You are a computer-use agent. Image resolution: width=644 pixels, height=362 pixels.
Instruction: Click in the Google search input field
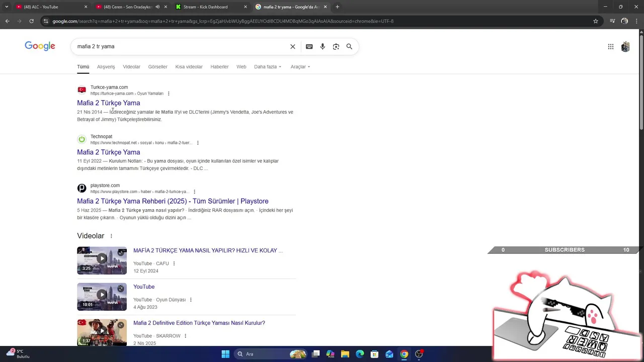pos(181,46)
